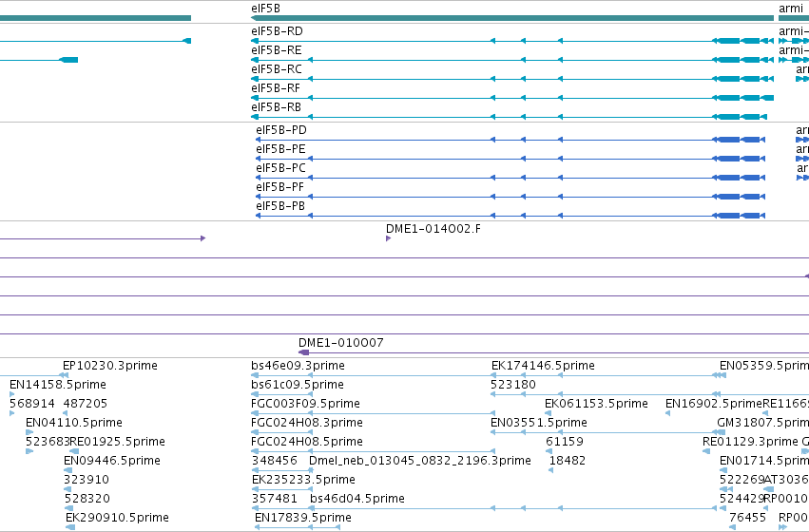Click the 61159 EST label

(x=565, y=443)
